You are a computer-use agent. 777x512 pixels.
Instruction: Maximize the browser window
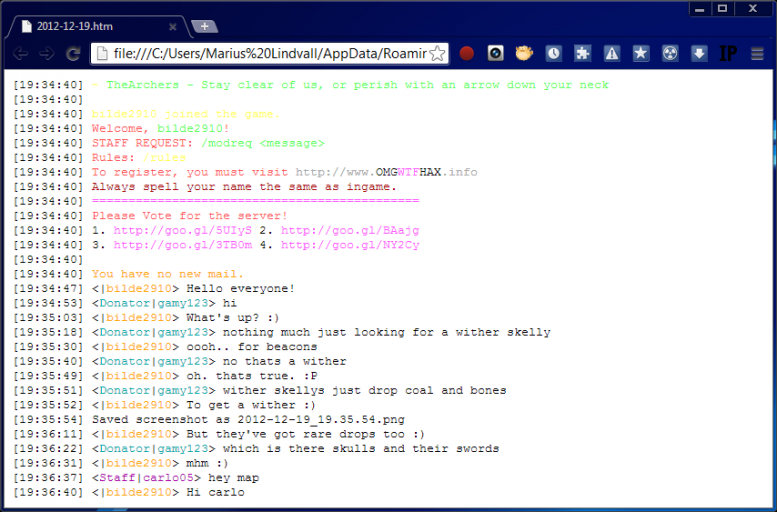722,9
